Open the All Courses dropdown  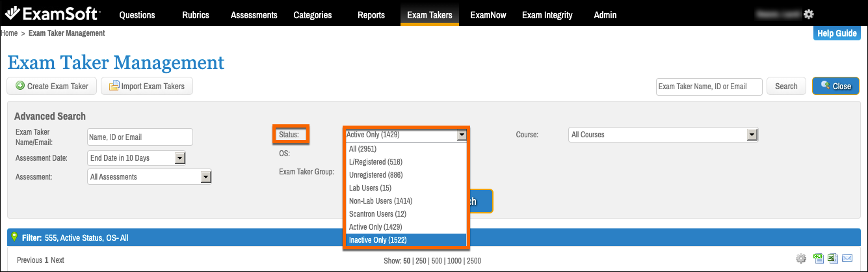pos(663,135)
